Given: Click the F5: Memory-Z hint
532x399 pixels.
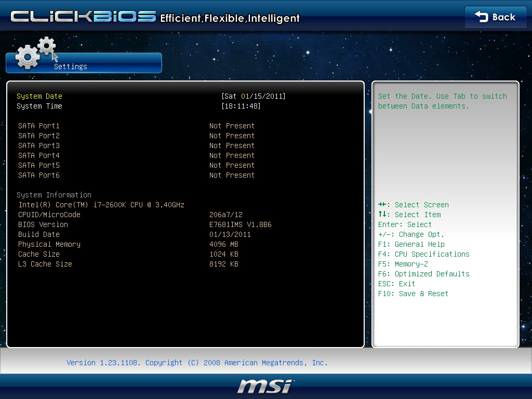Looking at the screenshot, I should click(403, 264).
